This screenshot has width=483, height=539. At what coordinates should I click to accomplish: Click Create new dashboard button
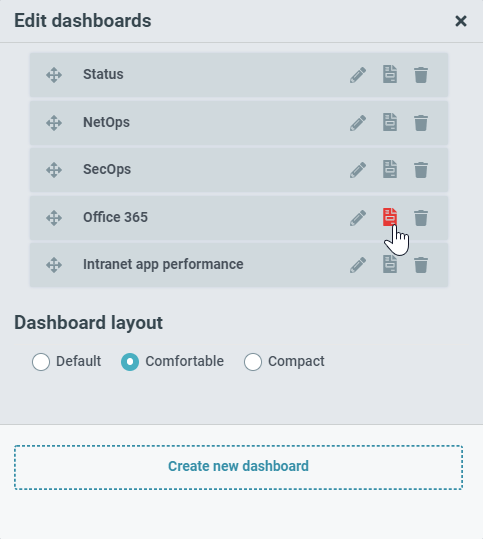[239, 467]
